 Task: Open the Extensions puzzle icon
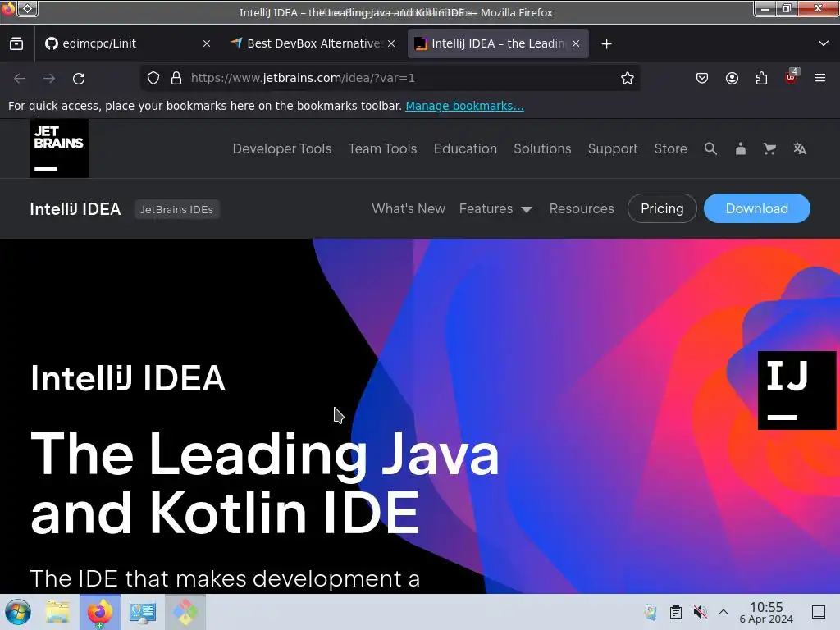click(761, 78)
